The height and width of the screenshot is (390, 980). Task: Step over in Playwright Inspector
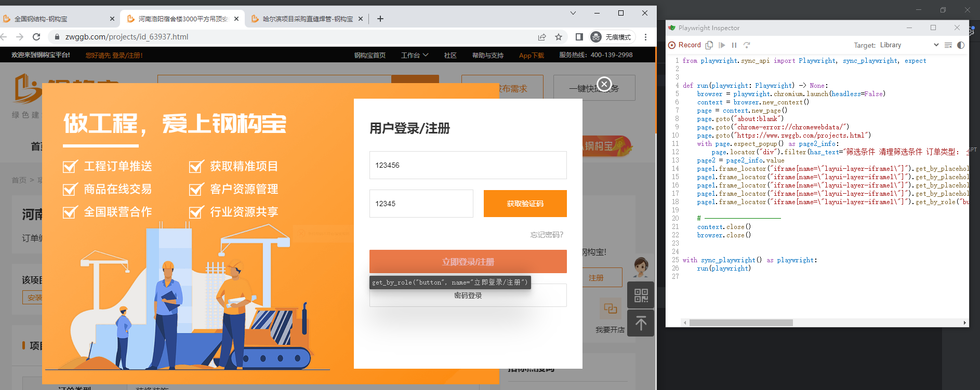click(747, 45)
